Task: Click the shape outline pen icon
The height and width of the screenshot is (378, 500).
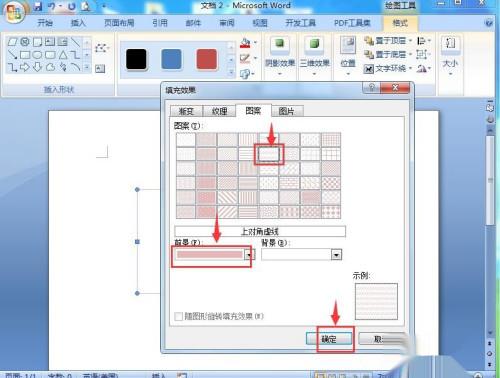Action: (245, 59)
